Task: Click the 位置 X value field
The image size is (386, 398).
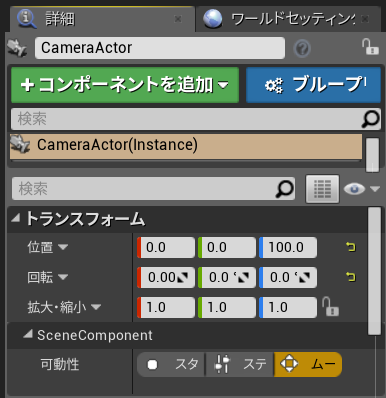Action: 166,247
